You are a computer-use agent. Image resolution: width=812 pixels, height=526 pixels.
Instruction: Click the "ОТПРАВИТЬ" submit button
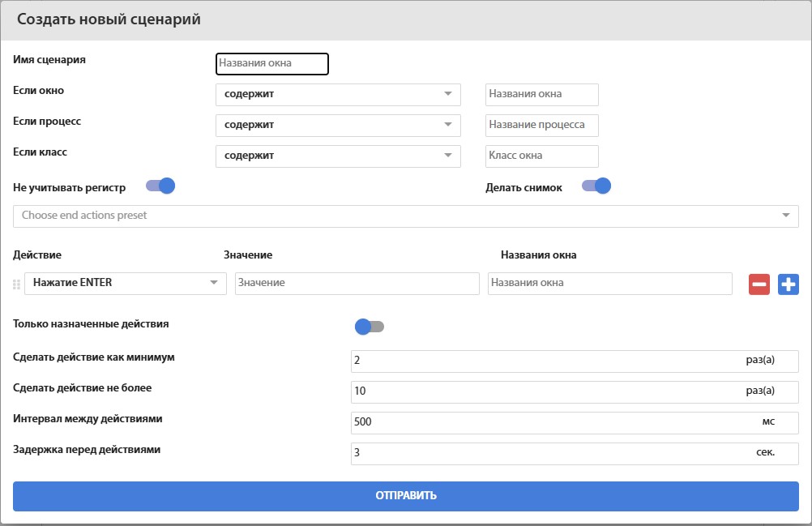405,495
